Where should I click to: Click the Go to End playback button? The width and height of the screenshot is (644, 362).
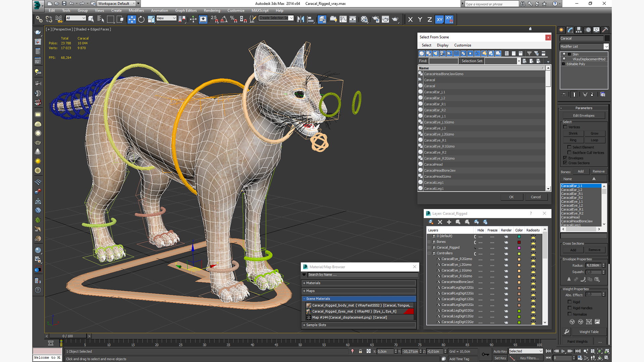(x=578, y=351)
